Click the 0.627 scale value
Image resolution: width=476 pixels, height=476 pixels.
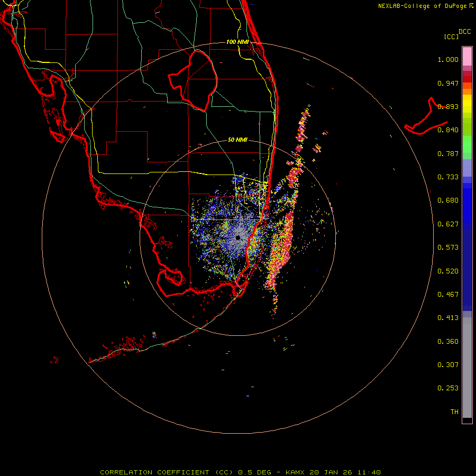tap(448, 224)
